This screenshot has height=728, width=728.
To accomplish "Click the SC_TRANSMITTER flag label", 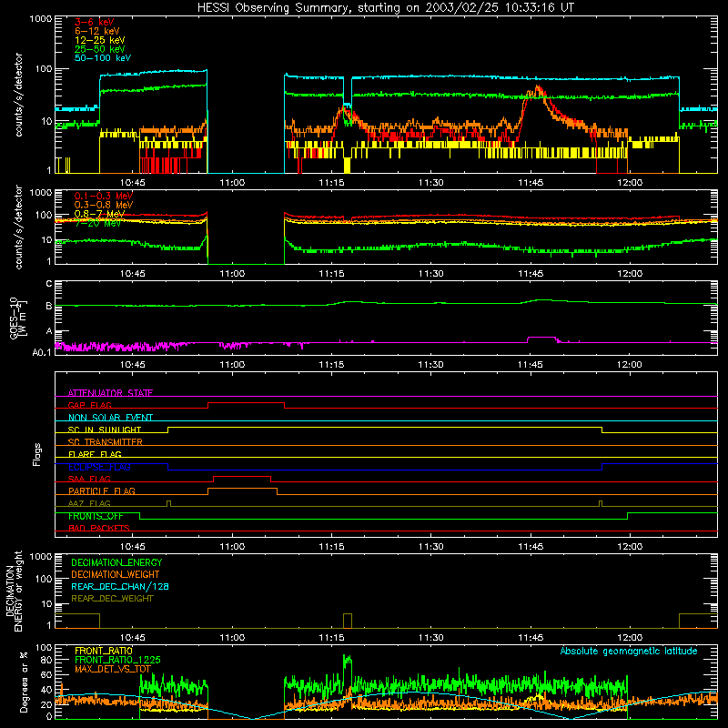I will tap(106, 442).
